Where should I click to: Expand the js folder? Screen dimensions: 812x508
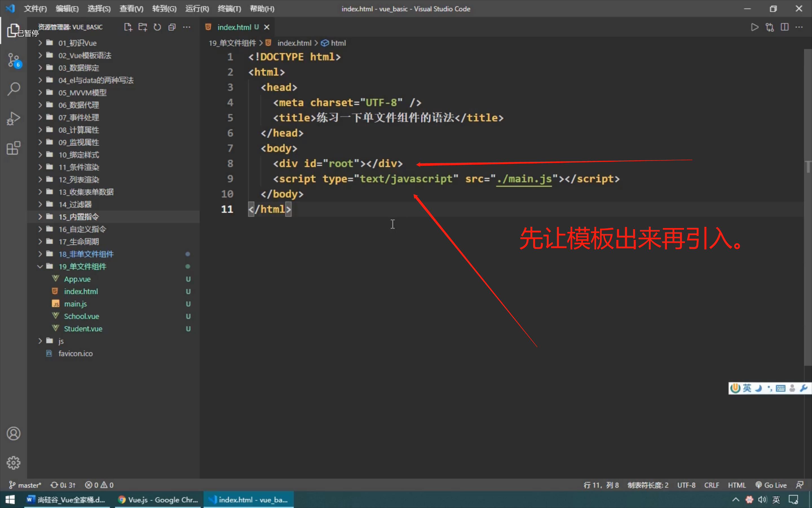[x=113, y=341]
